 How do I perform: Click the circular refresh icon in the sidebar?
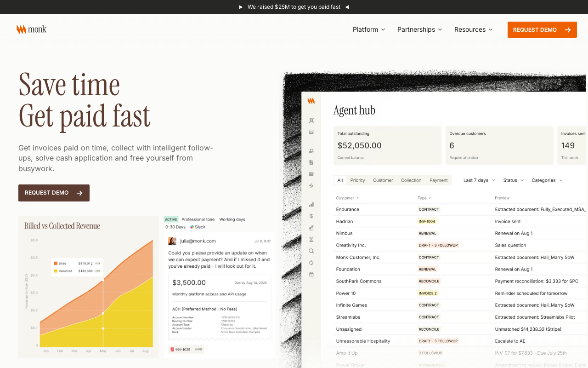point(311,263)
